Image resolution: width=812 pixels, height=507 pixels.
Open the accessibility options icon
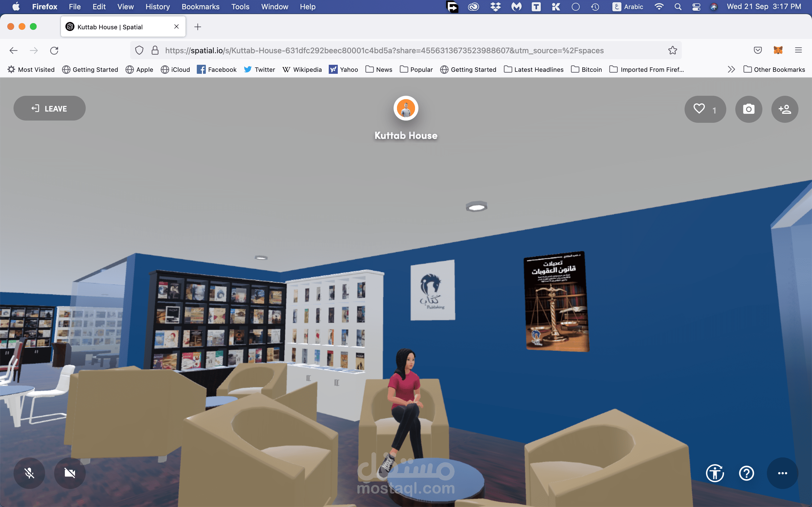click(715, 473)
